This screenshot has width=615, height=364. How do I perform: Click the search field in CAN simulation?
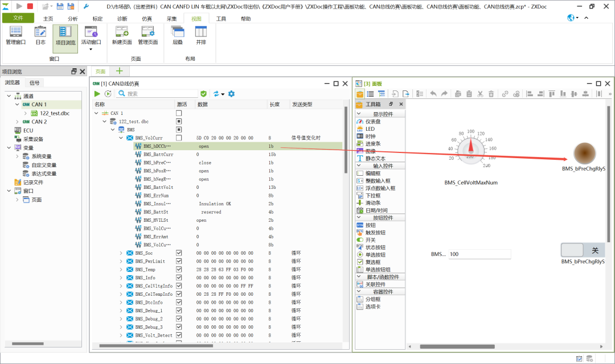point(158,94)
